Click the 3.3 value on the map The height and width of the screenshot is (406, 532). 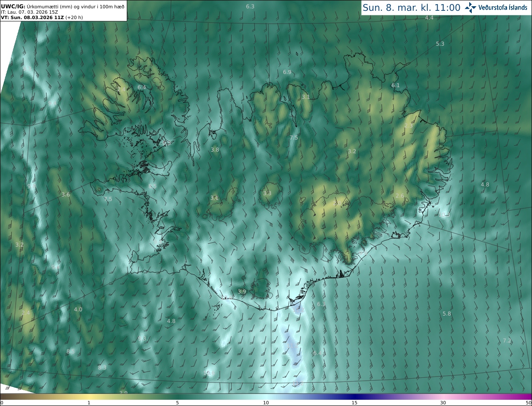click(267, 193)
